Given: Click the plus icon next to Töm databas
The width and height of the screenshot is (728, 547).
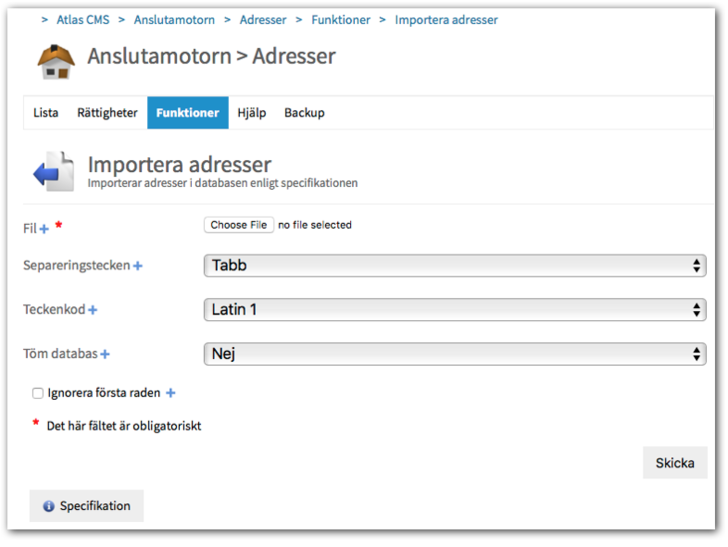Looking at the screenshot, I should click(x=105, y=354).
